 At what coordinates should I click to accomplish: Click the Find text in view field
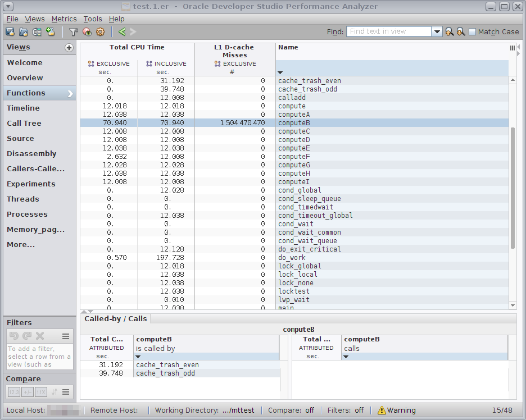pos(389,32)
